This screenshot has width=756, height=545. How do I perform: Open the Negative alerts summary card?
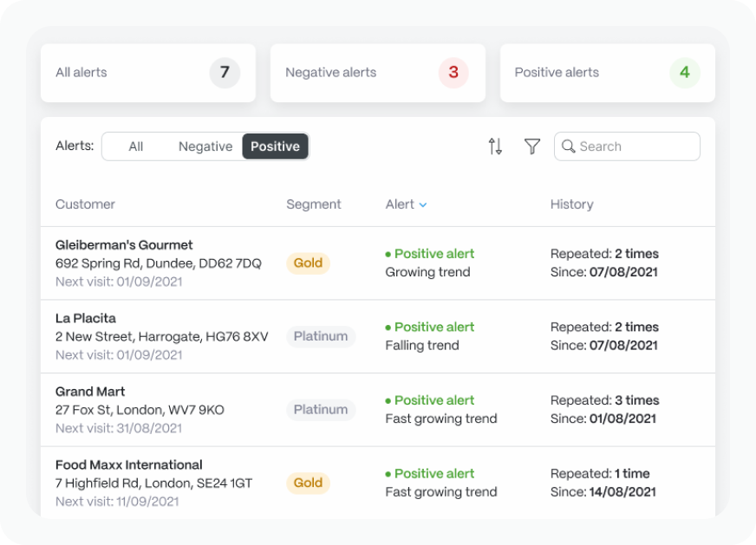(378, 73)
